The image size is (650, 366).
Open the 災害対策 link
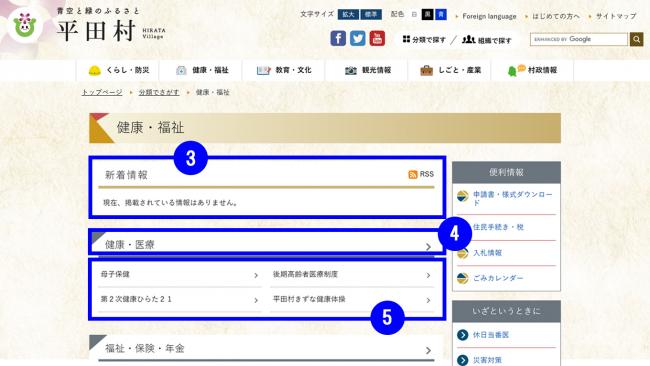pos(487,360)
